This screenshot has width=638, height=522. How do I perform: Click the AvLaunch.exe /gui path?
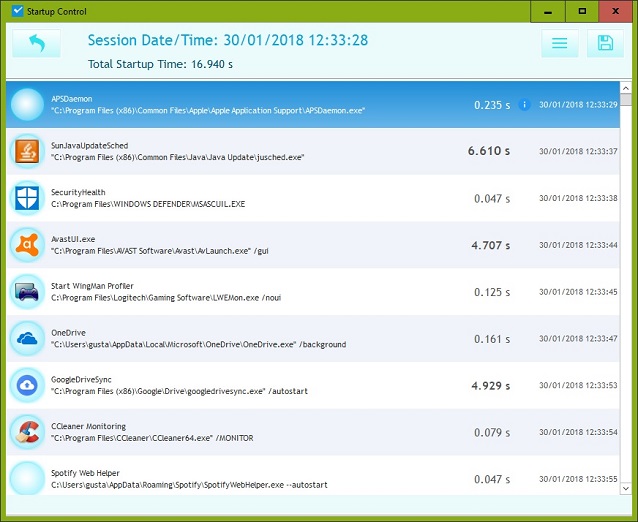point(160,251)
